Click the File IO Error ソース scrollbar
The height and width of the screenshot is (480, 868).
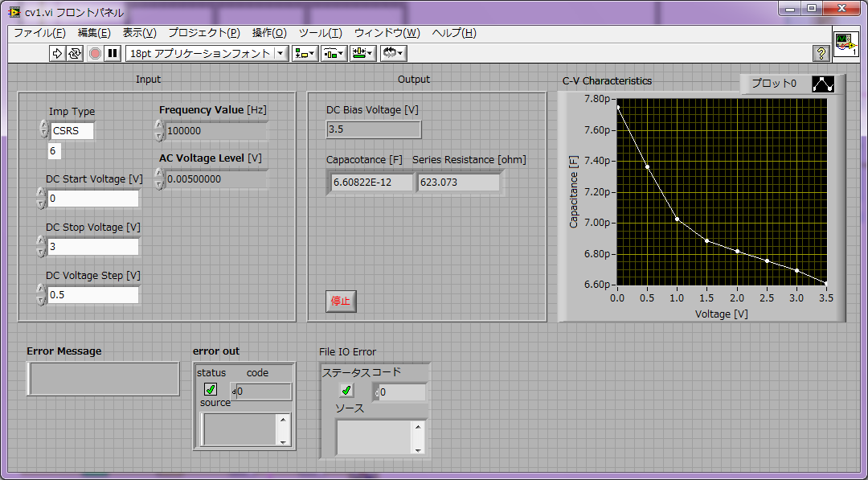point(418,438)
